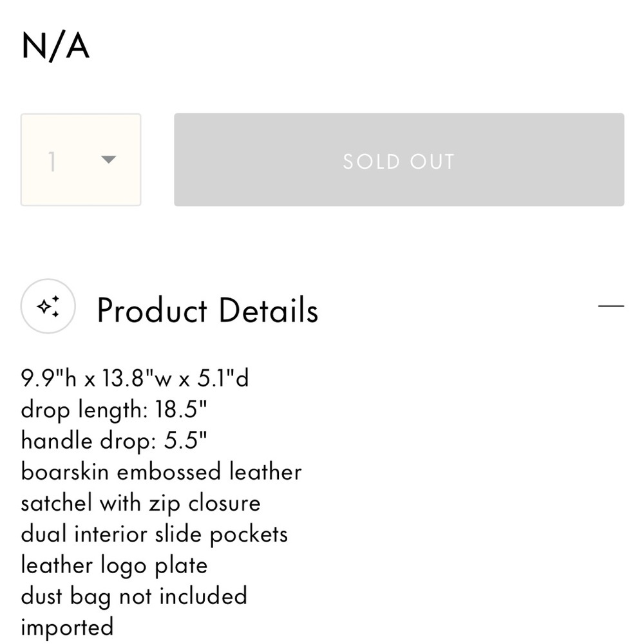Click the leather logo plate line
Screen dimensions: 644x644
click(x=114, y=565)
